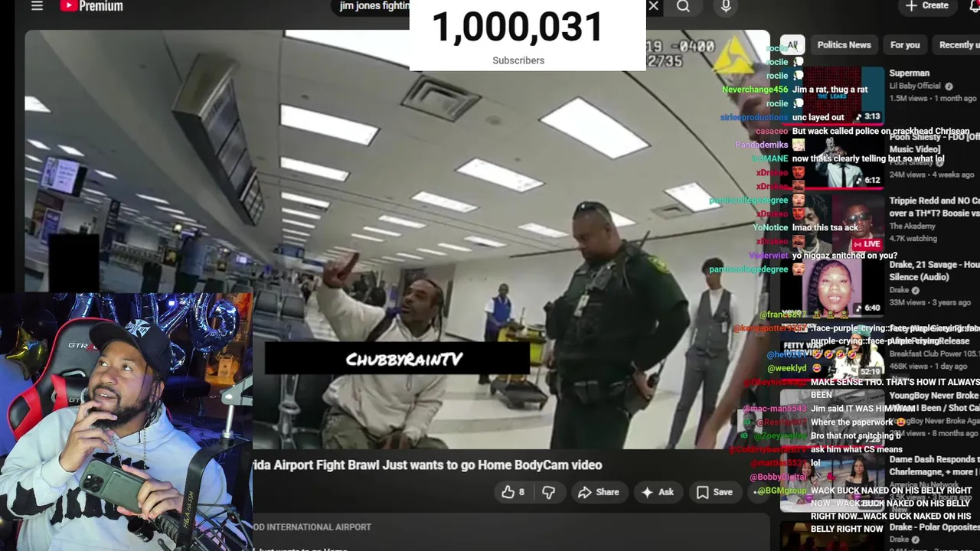Open 'Dame Dash Responds' video title
This screenshot has height=551, width=980.
click(x=935, y=465)
